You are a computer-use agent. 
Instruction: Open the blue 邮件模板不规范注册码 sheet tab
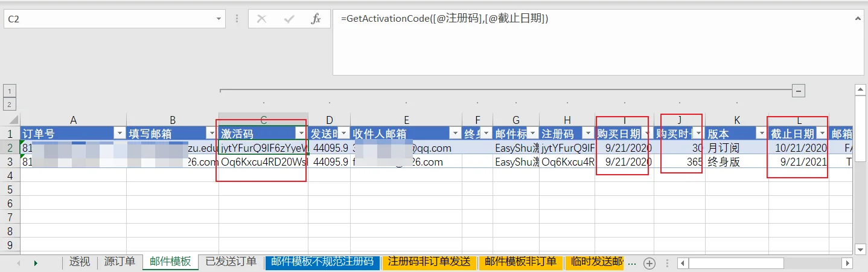point(322,262)
